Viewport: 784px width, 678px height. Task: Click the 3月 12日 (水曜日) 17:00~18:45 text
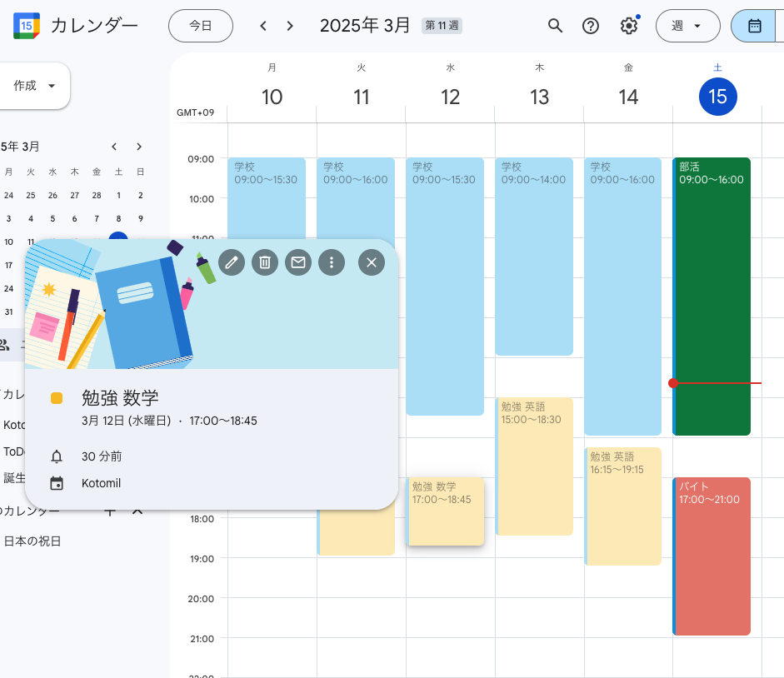coord(169,421)
